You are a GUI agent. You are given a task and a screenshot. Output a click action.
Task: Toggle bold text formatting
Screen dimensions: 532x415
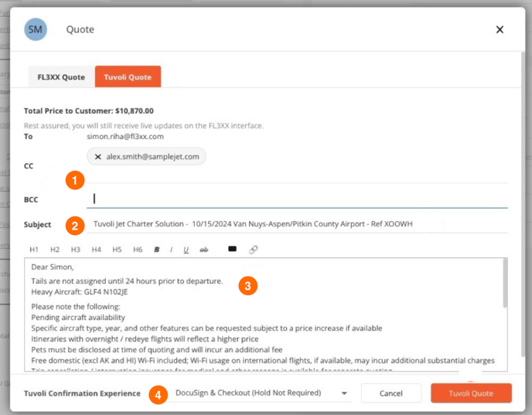point(157,250)
